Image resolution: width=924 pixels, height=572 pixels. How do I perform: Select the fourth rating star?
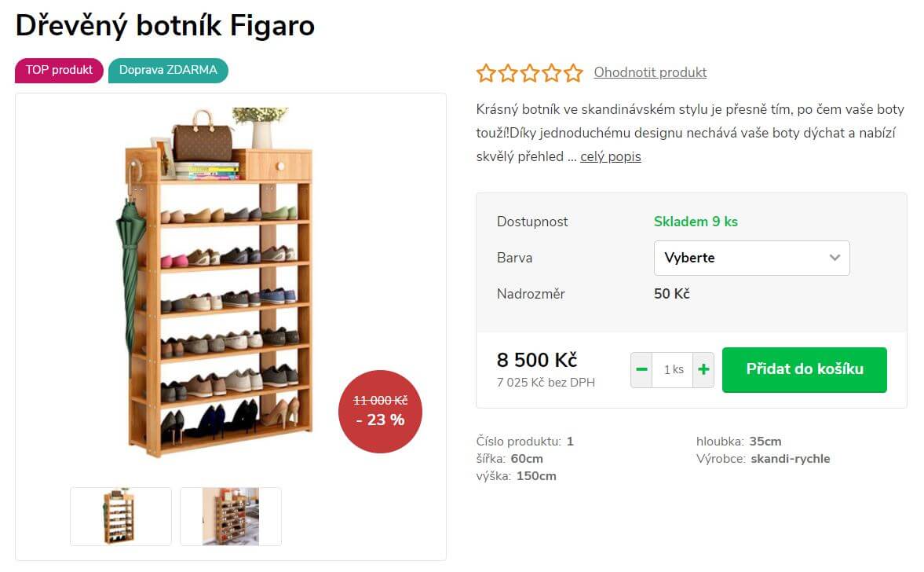click(552, 72)
